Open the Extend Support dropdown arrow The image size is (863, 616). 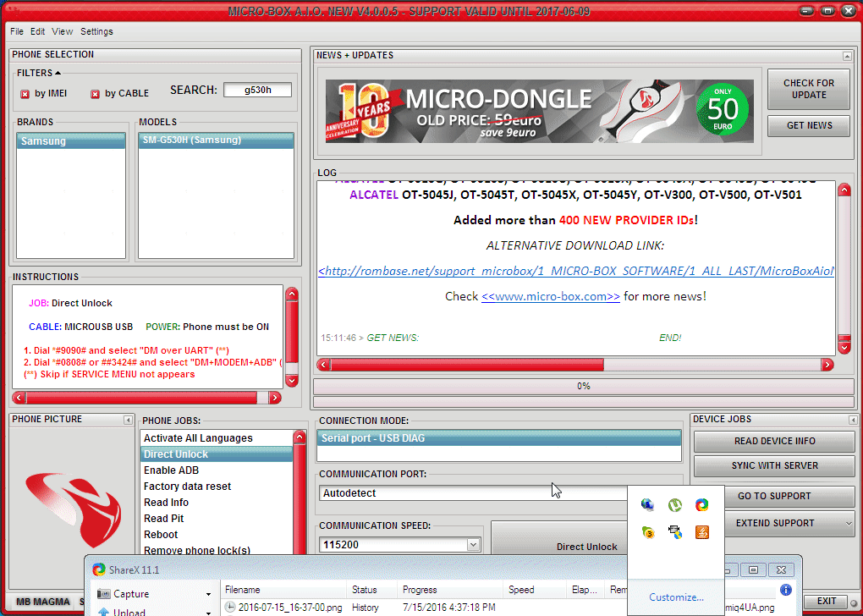(x=848, y=523)
